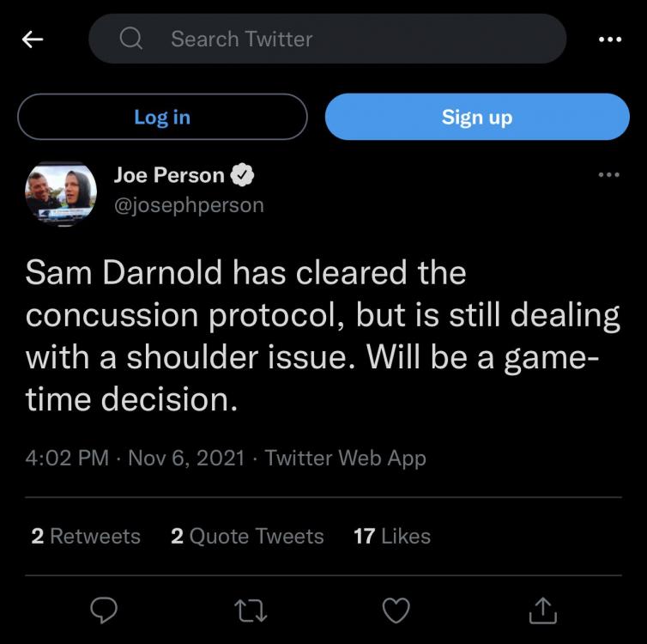Click the @josephperson handle
The image size is (647, 644).
[x=189, y=205]
